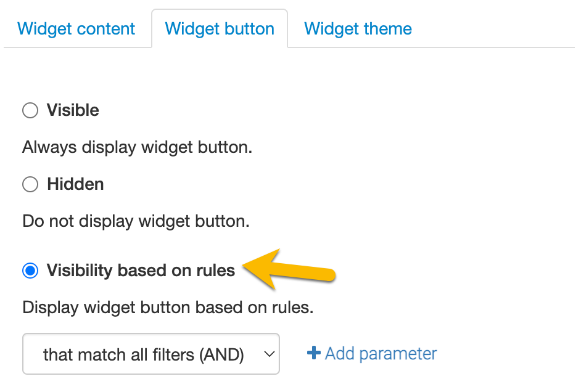
Task: Click the active Widget button tab
Action: pos(220,29)
